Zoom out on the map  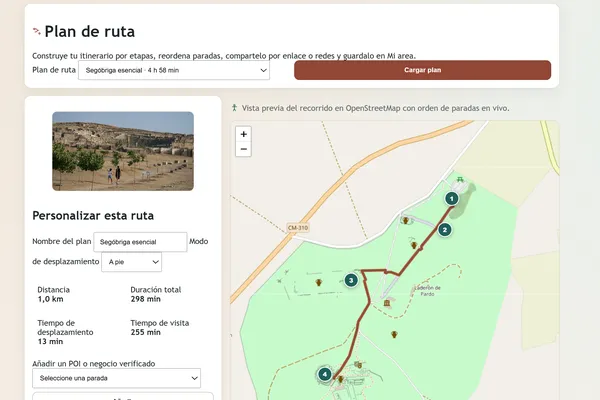tap(243, 149)
